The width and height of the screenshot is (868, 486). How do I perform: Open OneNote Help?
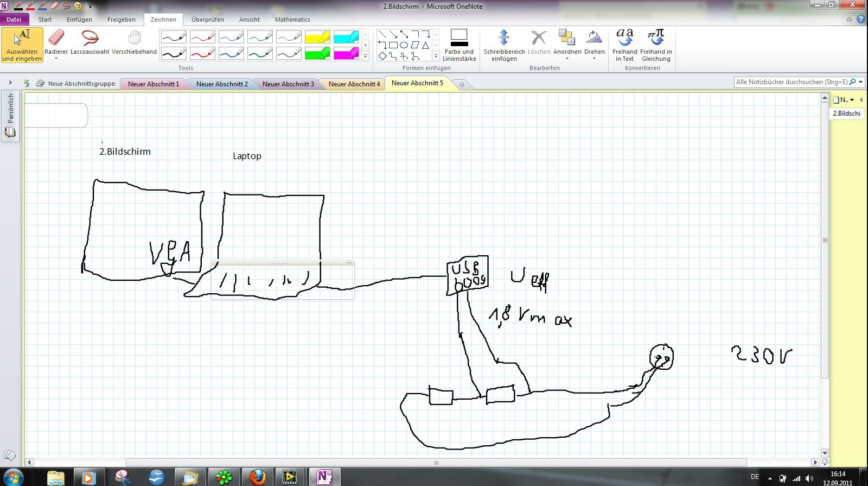[x=861, y=20]
